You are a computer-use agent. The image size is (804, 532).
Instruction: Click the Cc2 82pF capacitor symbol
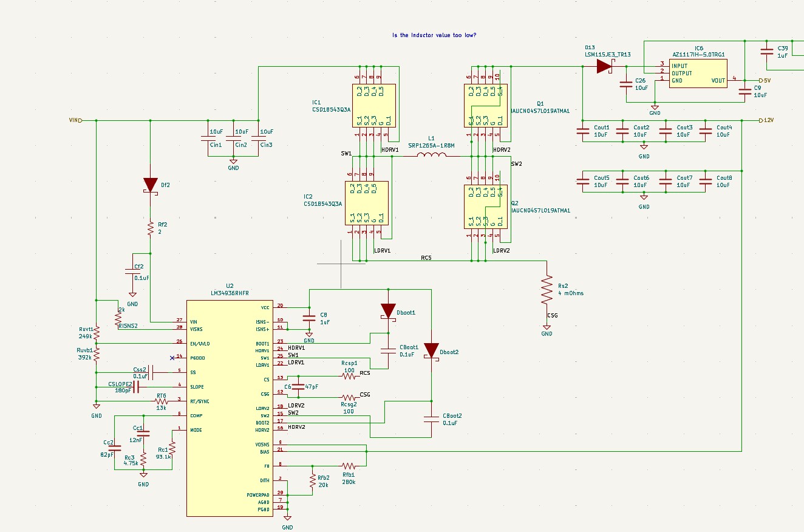[x=114, y=448]
